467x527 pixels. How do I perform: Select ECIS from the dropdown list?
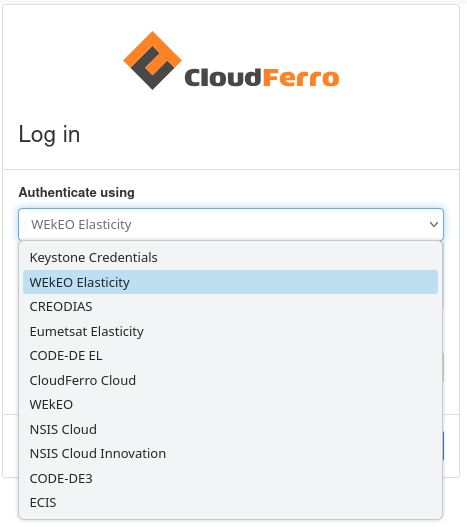pyautogui.click(x=230, y=503)
